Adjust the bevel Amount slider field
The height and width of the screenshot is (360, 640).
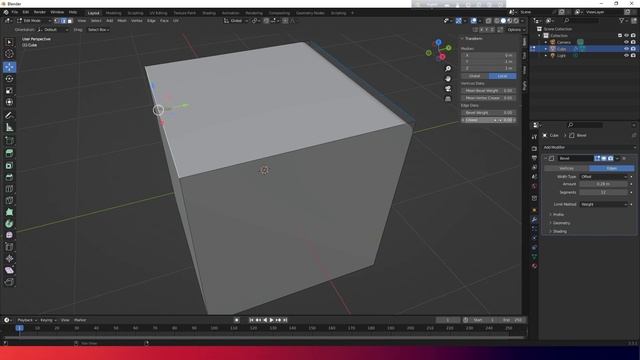point(604,184)
